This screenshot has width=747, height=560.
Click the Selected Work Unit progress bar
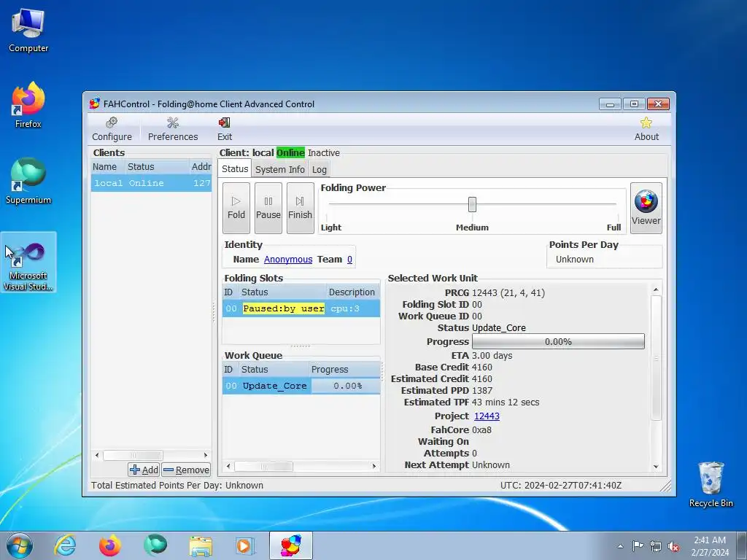pyautogui.click(x=558, y=341)
